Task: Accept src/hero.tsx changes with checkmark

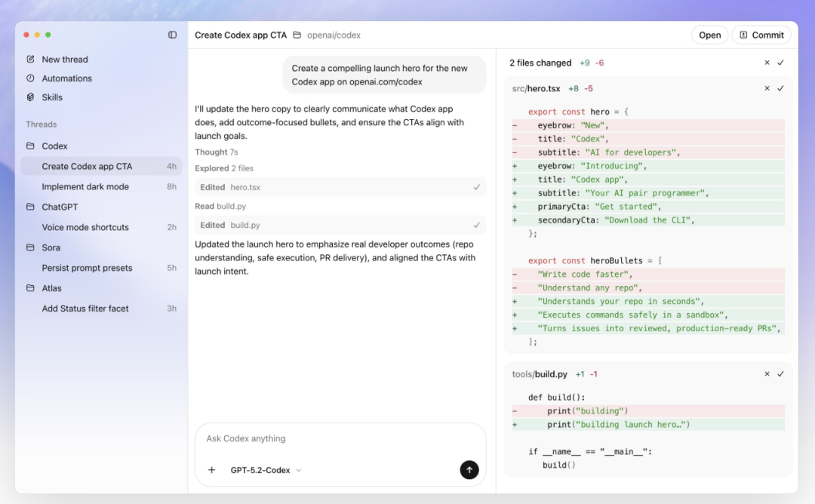Action: pyautogui.click(x=780, y=88)
